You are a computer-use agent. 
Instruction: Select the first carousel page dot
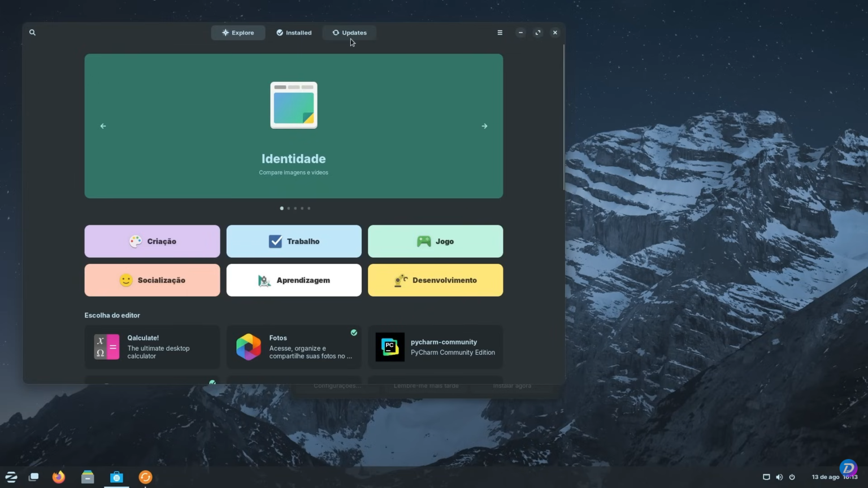click(x=281, y=208)
